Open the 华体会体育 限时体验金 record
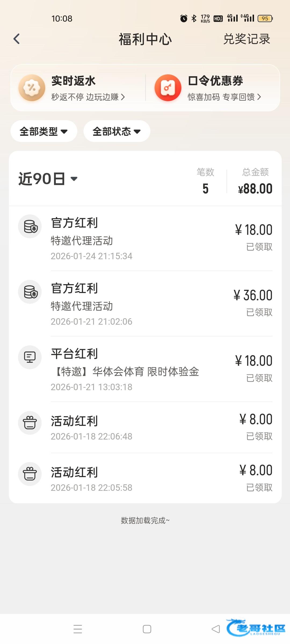Image resolution: width=290 pixels, height=644 pixels. tap(127, 372)
